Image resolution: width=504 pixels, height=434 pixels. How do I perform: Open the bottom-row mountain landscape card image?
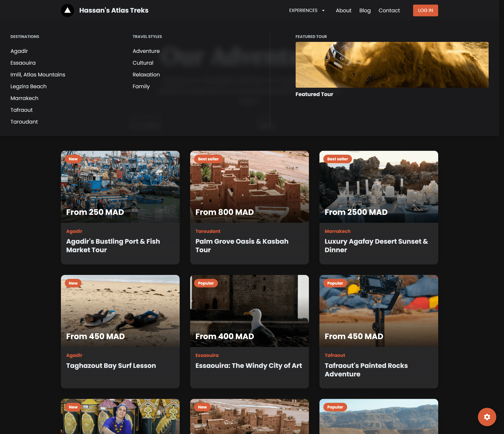tap(378, 416)
